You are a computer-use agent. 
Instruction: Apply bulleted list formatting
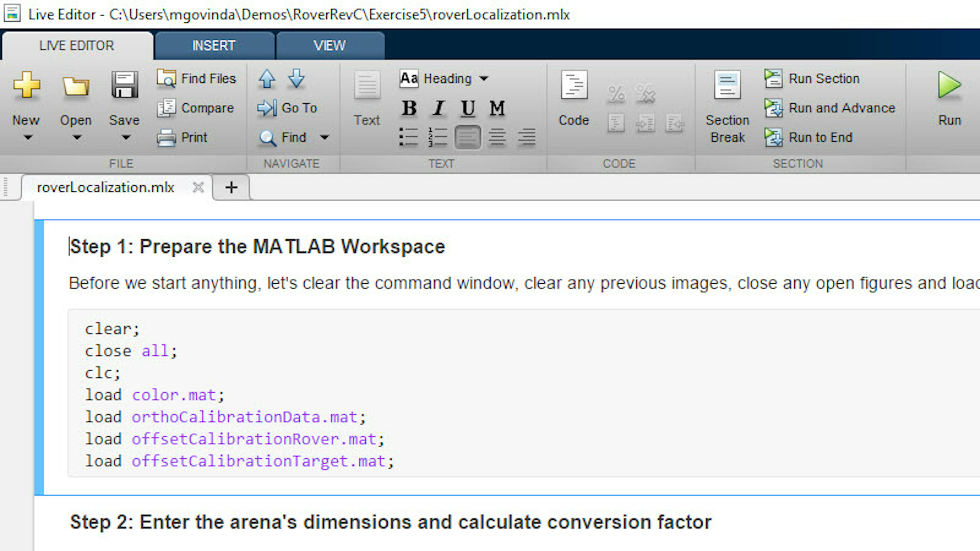coord(409,137)
